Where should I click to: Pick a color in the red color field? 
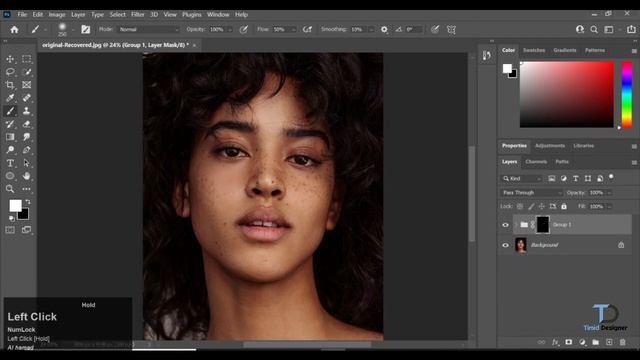click(567, 95)
